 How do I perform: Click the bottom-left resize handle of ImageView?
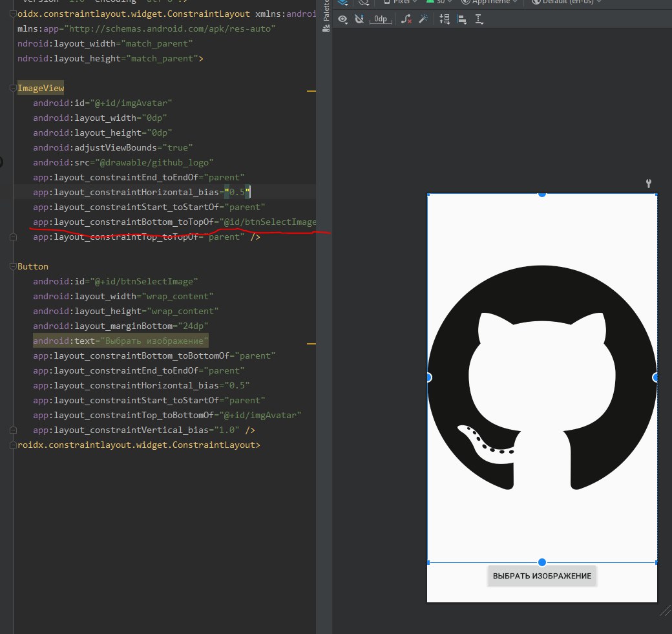(428, 562)
